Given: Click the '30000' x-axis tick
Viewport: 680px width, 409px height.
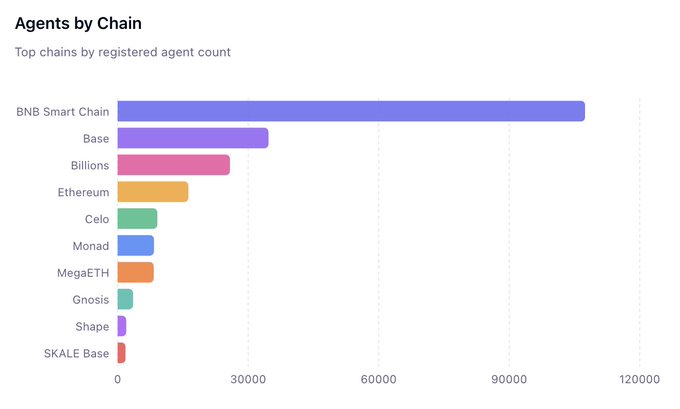Looking at the screenshot, I should (248, 380).
